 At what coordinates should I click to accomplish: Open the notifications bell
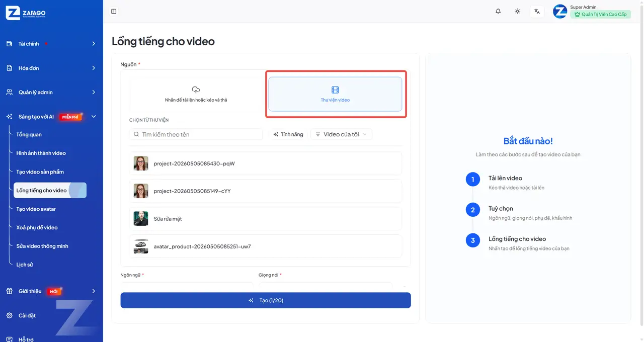(x=498, y=11)
